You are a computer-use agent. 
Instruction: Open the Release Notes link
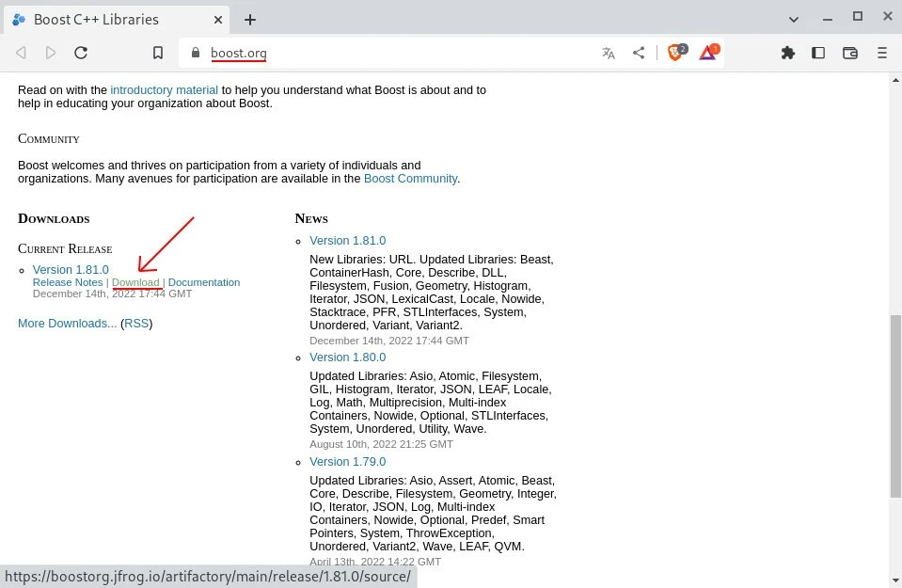68,282
